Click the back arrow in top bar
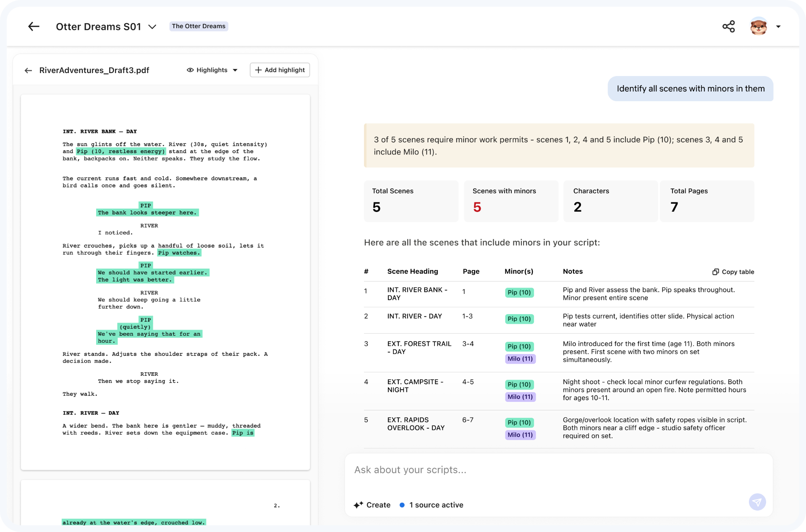This screenshot has height=532, width=806. (x=34, y=26)
